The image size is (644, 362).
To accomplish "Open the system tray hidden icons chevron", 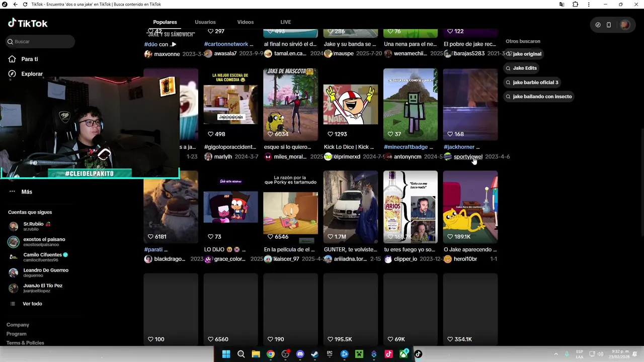I will pyautogui.click(x=556, y=354).
